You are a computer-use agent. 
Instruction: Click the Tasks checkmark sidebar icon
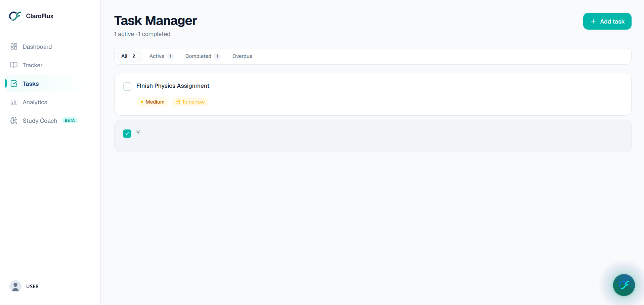pos(14,83)
